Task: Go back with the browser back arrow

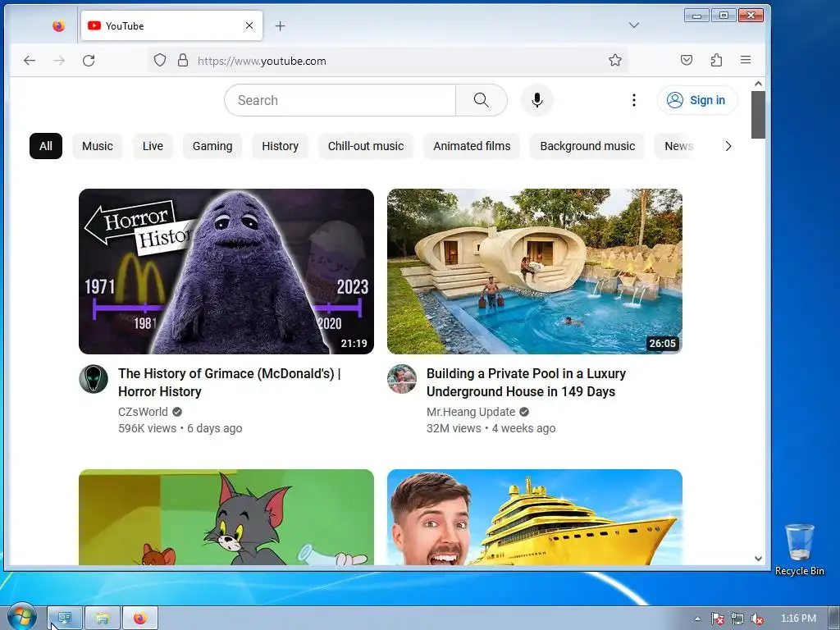Action: [30, 61]
